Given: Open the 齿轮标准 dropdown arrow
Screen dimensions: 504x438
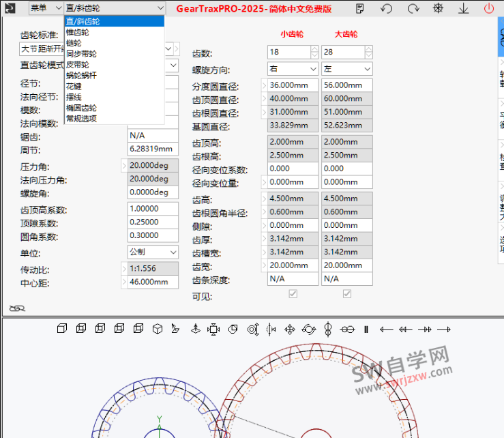Looking at the screenshot, I should [168, 49].
